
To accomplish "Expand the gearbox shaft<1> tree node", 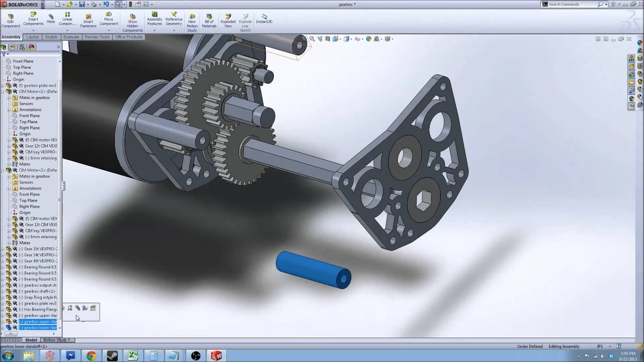I will coord(3,291).
